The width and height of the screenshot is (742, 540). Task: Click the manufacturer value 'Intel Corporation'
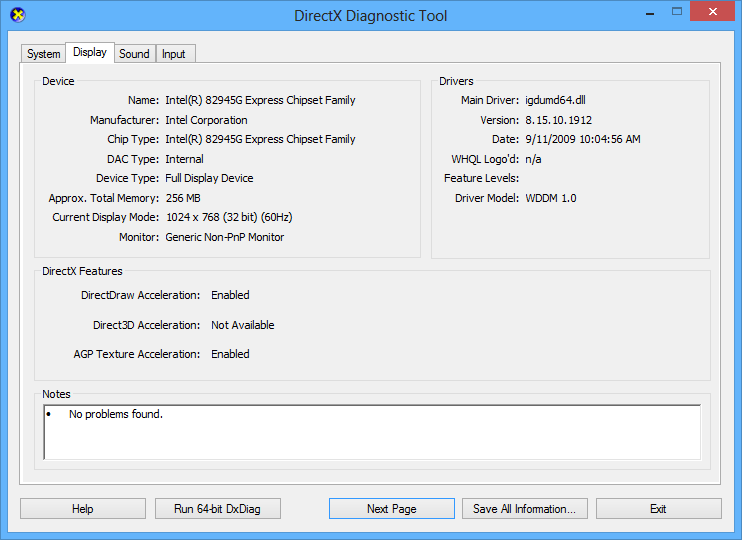click(206, 120)
